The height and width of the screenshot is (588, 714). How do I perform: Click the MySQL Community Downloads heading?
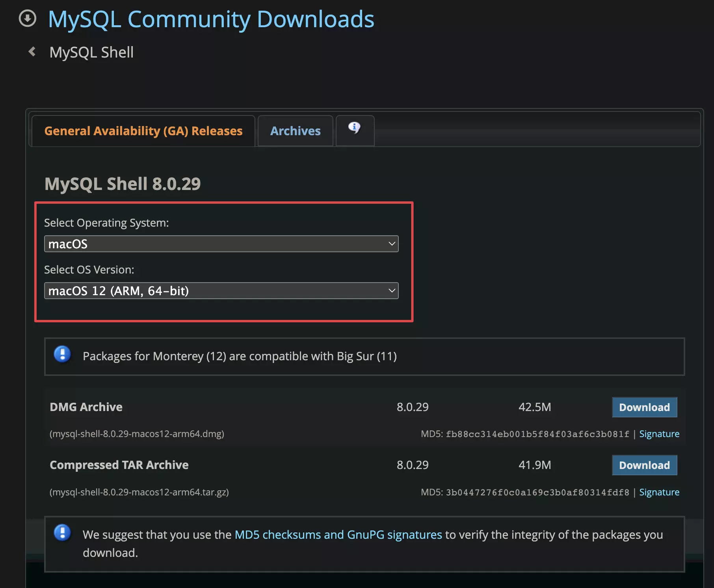click(211, 19)
